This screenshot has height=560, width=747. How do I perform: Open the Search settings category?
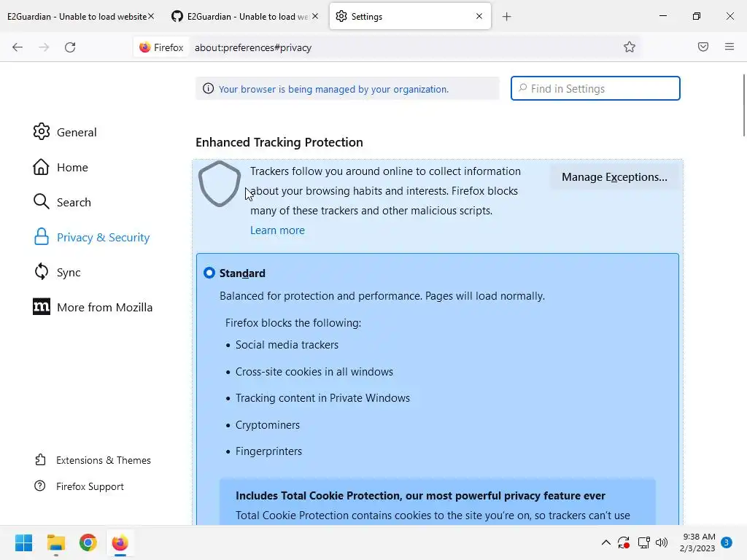(74, 203)
